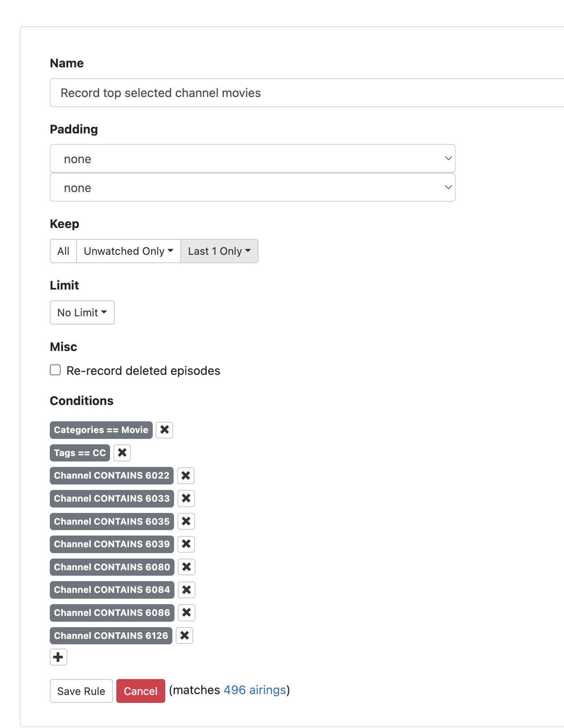564x728 pixels.
Task: Open the Last 1 Only dropdown
Action: pos(219,251)
